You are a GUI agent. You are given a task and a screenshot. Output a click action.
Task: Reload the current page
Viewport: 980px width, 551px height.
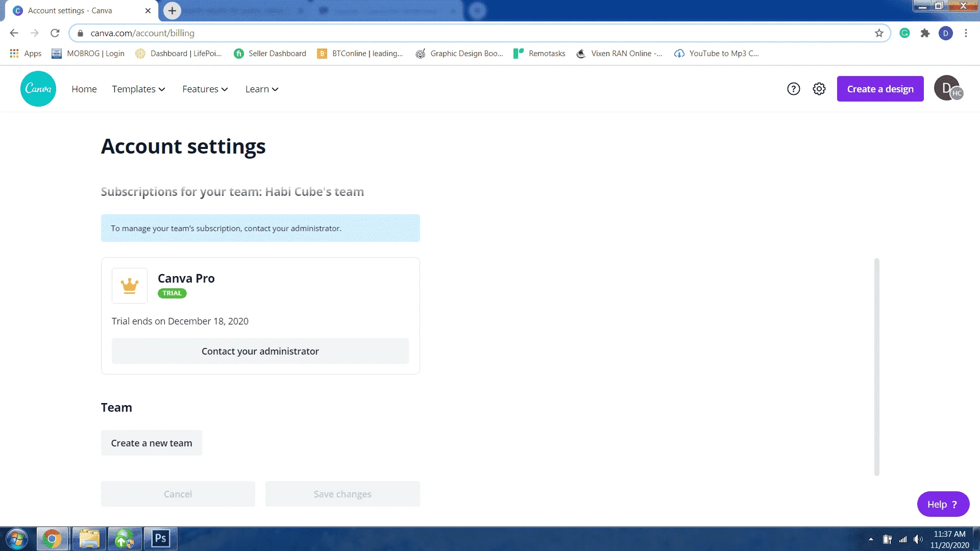click(x=55, y=33)
